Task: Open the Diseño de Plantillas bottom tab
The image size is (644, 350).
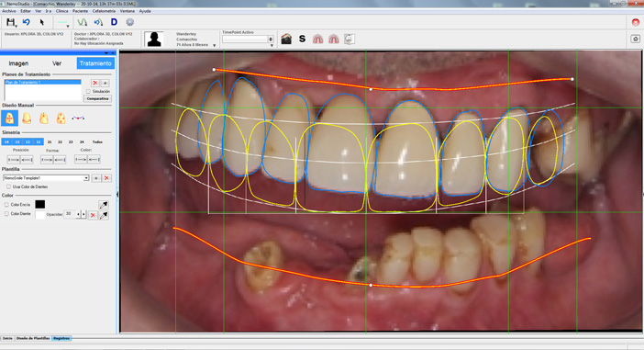Action: point(33,338)
